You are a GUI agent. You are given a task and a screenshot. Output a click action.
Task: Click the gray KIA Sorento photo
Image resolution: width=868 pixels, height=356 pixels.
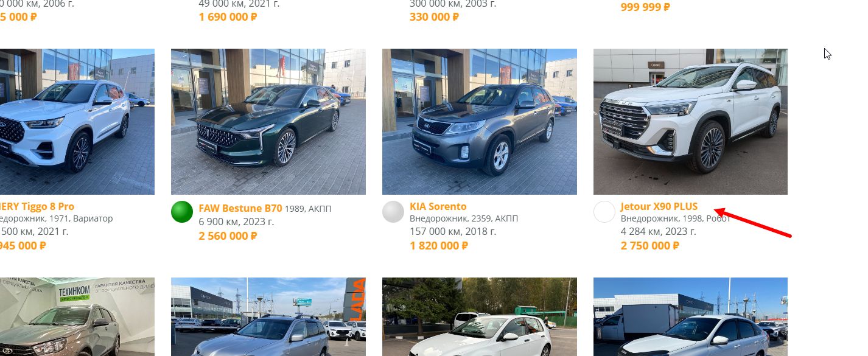coord(480,122)
